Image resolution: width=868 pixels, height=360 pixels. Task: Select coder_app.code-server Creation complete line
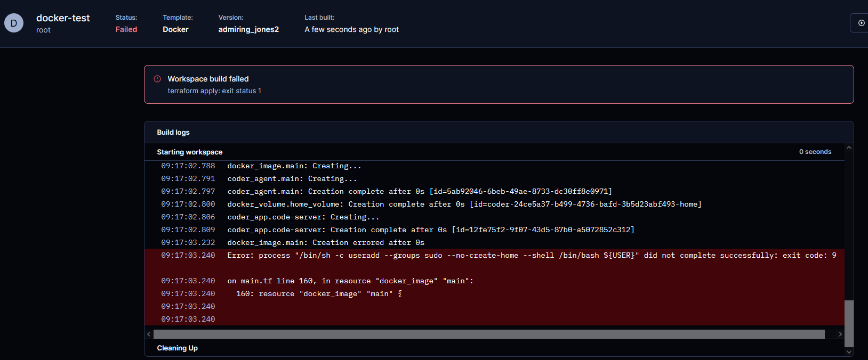click(431, 230)
